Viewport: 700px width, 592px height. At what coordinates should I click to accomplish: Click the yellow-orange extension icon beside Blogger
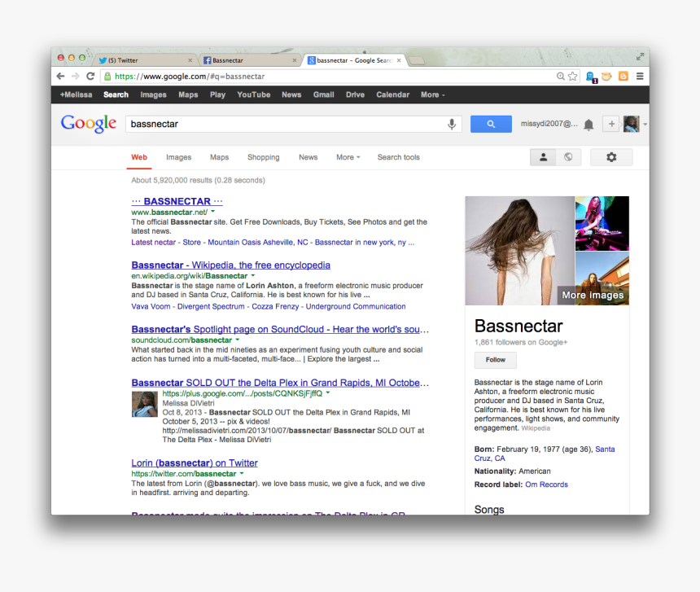pyautogui.click(x=606, y=77)
